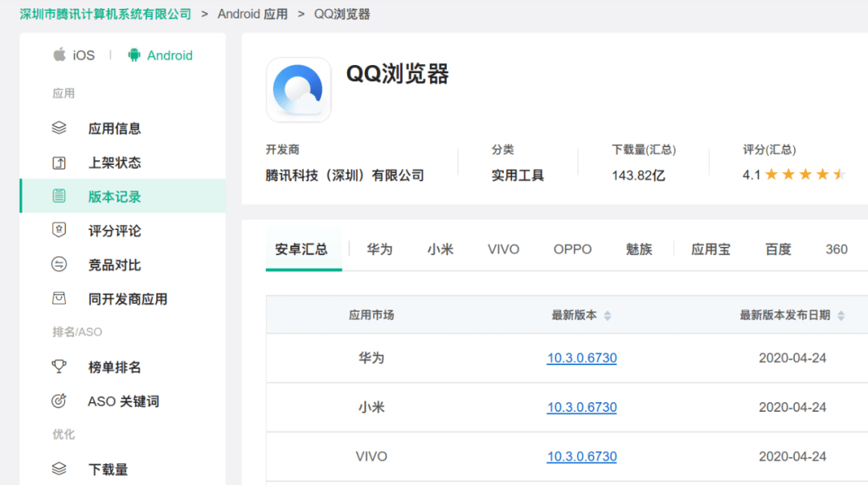
Task: Click the QQ浏览器 app title heading
Action: pyautogui.click(x=398, y=74)
